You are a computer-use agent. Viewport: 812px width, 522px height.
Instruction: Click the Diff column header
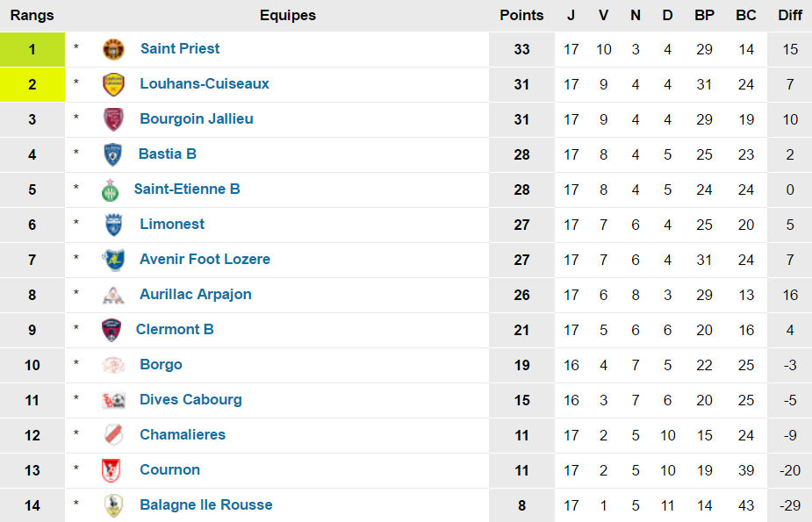(789, 15)
